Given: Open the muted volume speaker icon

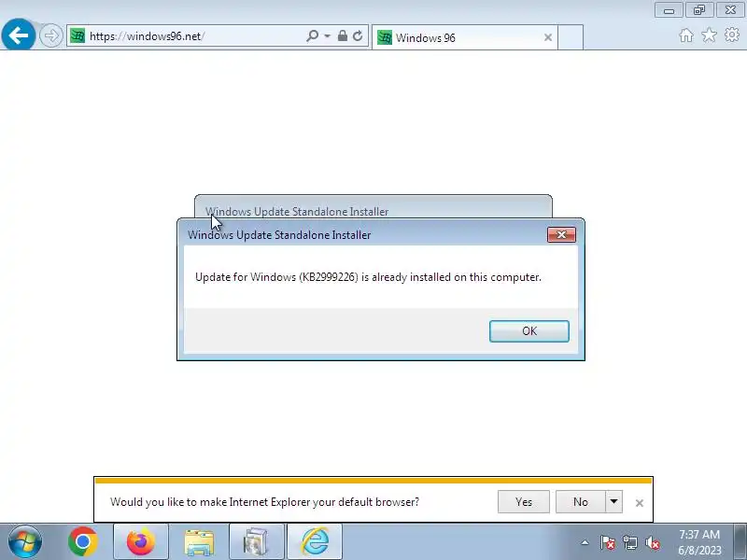Looking at the screenshot, I should click(652, 542).
